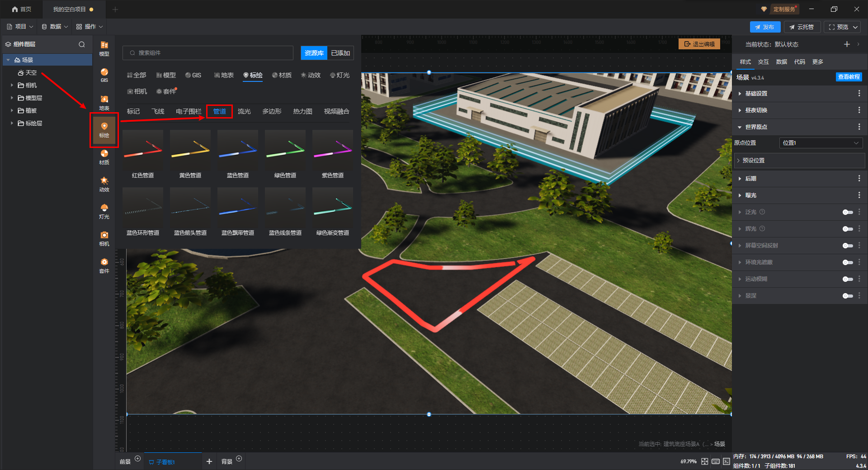The height and width of the screenshot is (470, 868).
Task: Switch to the 交互 tab
Action: 763,62
